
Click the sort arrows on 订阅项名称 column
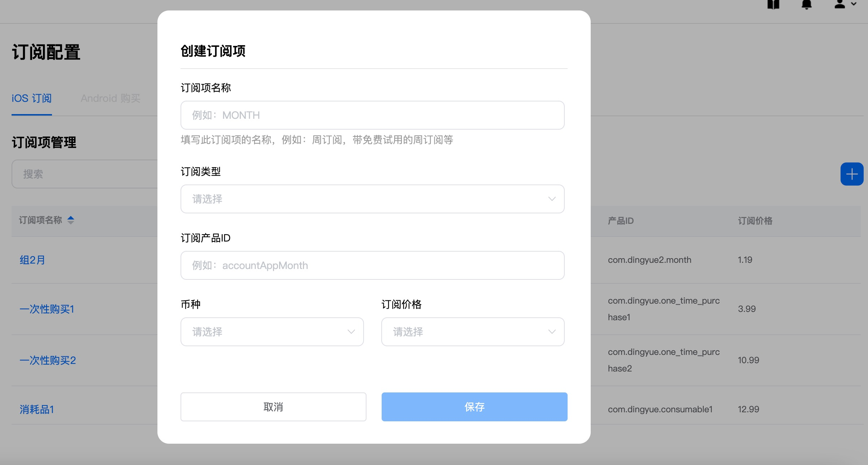pos(71,220)
